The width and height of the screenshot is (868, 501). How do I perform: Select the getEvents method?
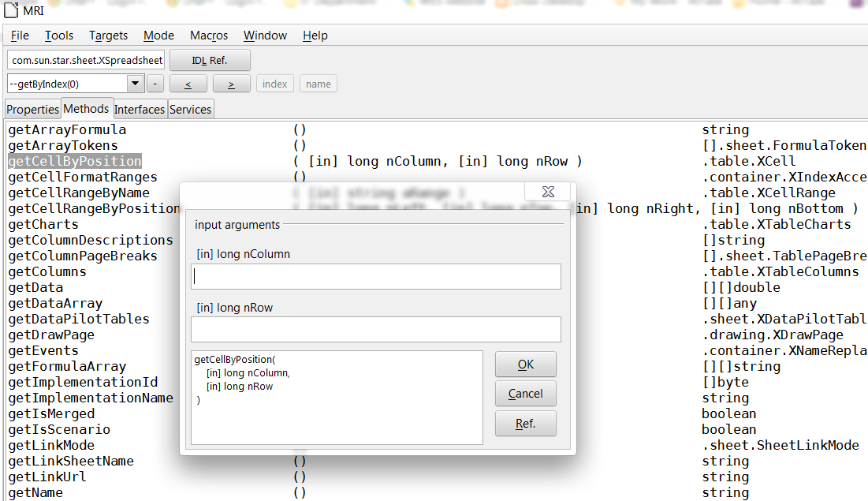click(x=43, y=351)
